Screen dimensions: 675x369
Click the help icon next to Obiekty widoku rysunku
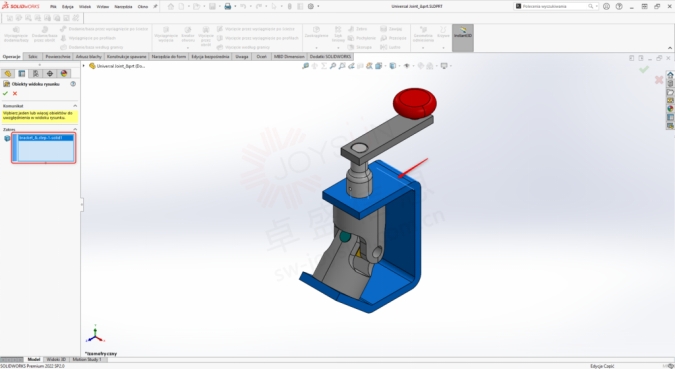click(73, 84)
